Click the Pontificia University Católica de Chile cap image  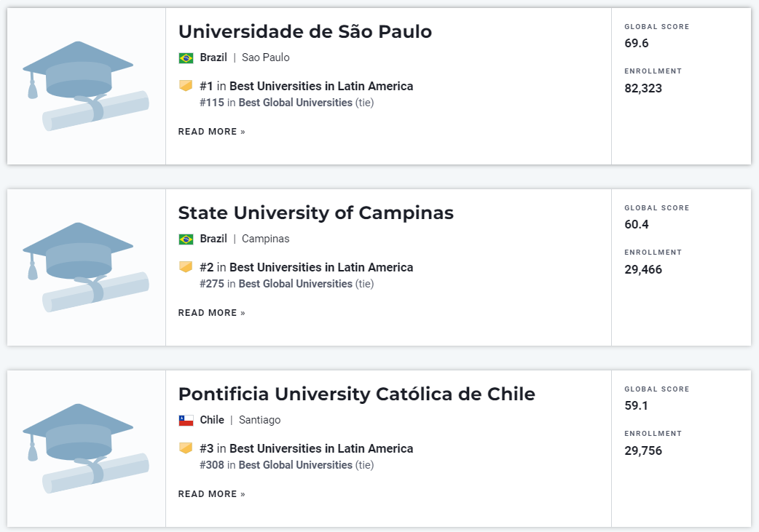coord(86,449)
